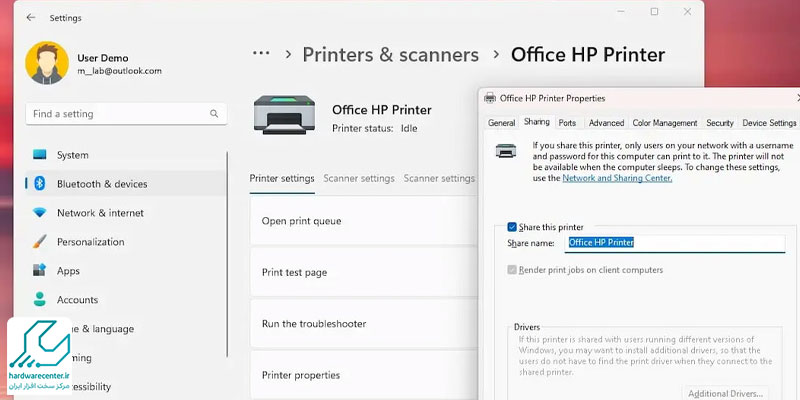The width and height of the screenshot is (800, 400).
Task: Click Print test page
Action: pos(364,272)
